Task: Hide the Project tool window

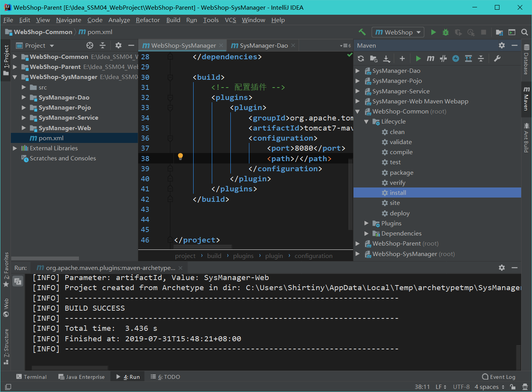Action: pyautogui.click(x=131, y=45)
